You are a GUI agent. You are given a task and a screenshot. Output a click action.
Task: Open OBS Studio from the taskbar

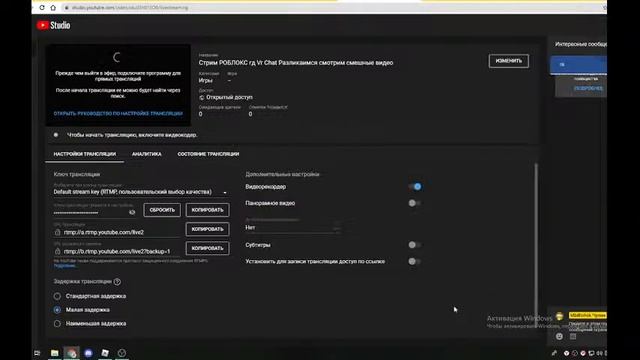pyautogui.click(x=122, y=353)
